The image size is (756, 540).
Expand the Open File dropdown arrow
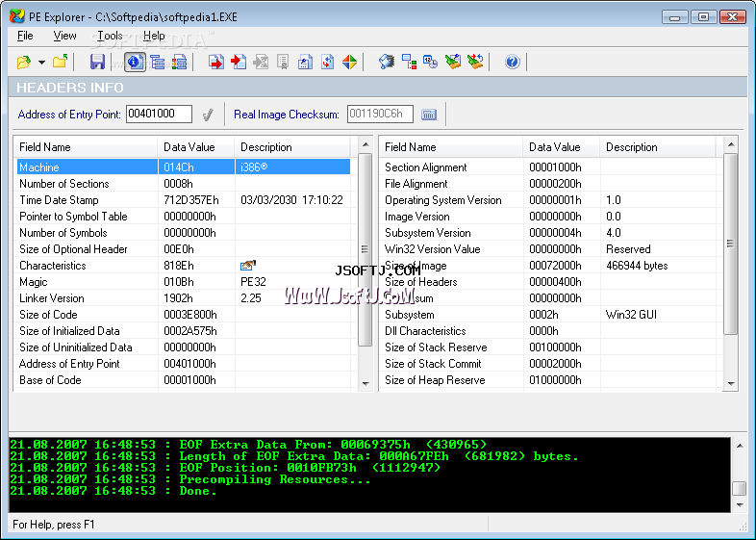tap(41, 63)
